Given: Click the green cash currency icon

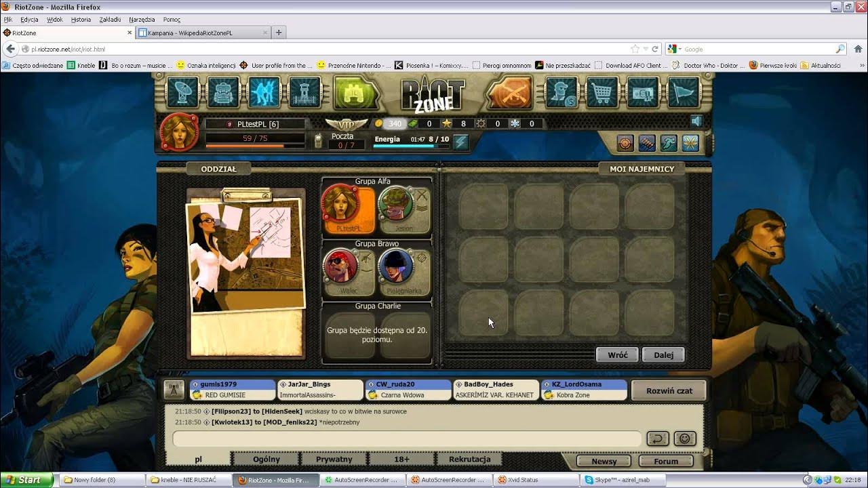Looking at the screenshot, I should (x=412, y=123).
